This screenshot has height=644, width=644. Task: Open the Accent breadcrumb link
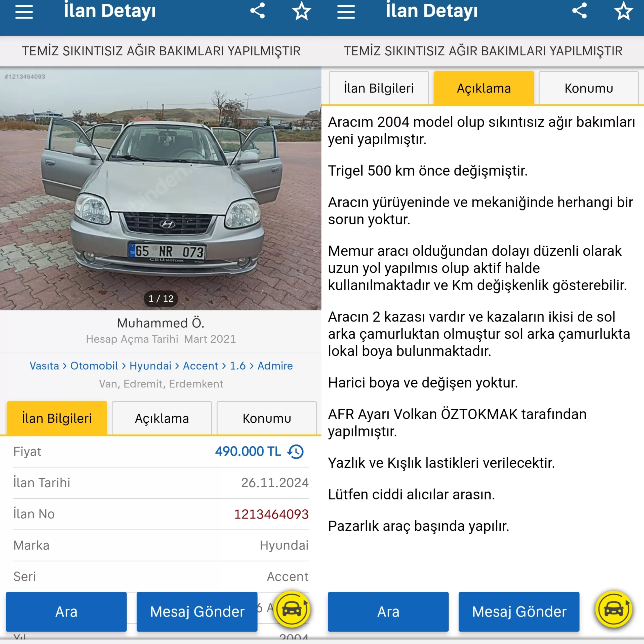pos(200,366)
